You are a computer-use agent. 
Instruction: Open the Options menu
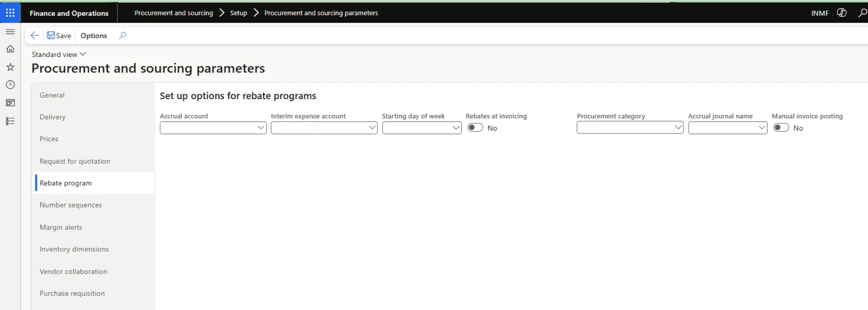tap(94, 35)
